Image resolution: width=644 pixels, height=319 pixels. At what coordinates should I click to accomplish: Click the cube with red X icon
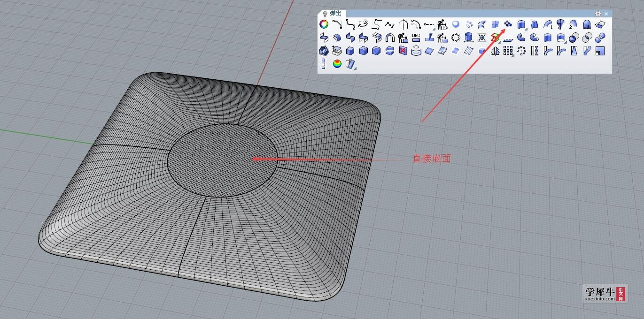[403, 51]
